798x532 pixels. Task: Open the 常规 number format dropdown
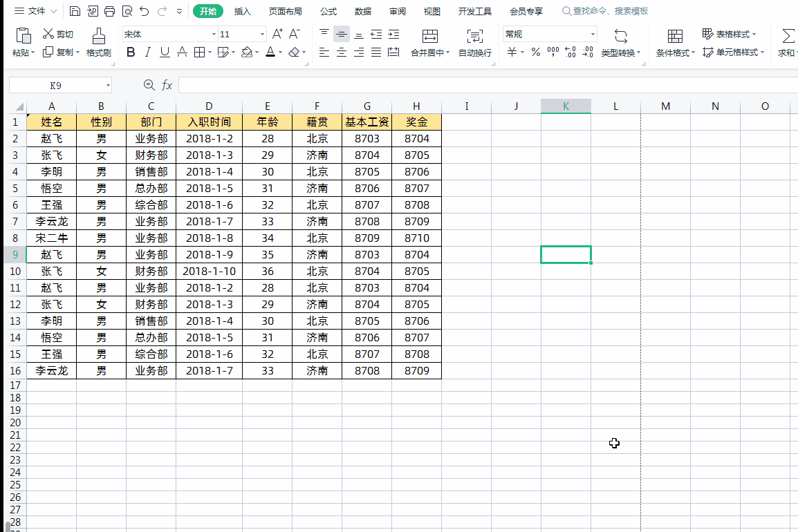coord(593,33)
